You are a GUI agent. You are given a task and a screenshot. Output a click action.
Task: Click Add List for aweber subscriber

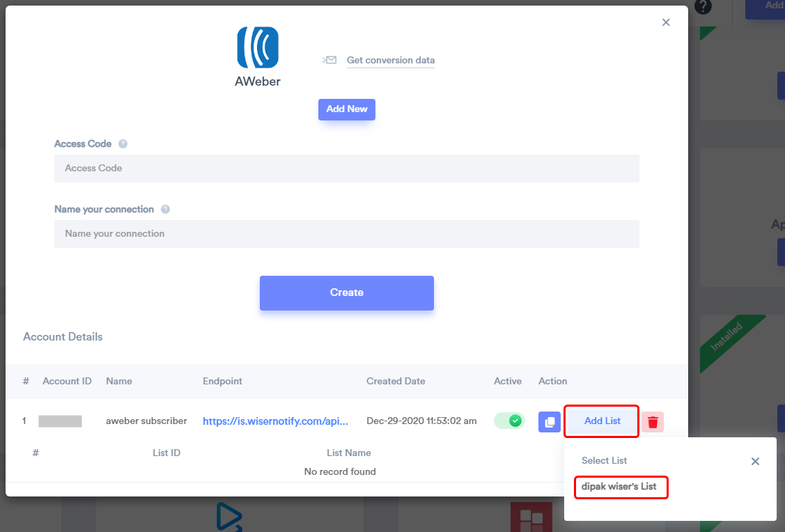click(603, 421)
